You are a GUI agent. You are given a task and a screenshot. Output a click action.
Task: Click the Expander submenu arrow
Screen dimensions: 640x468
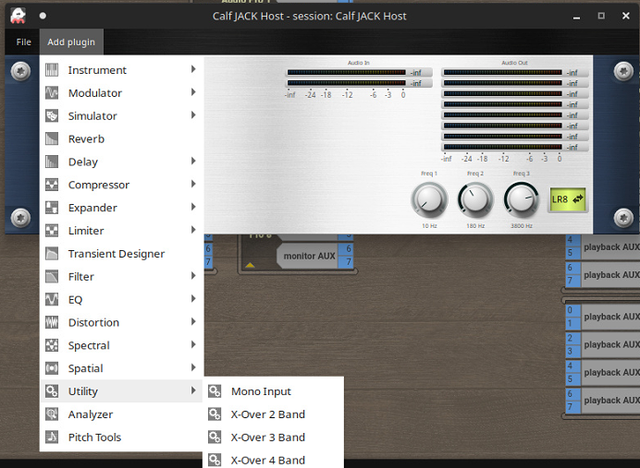click(x=193, y=207)
